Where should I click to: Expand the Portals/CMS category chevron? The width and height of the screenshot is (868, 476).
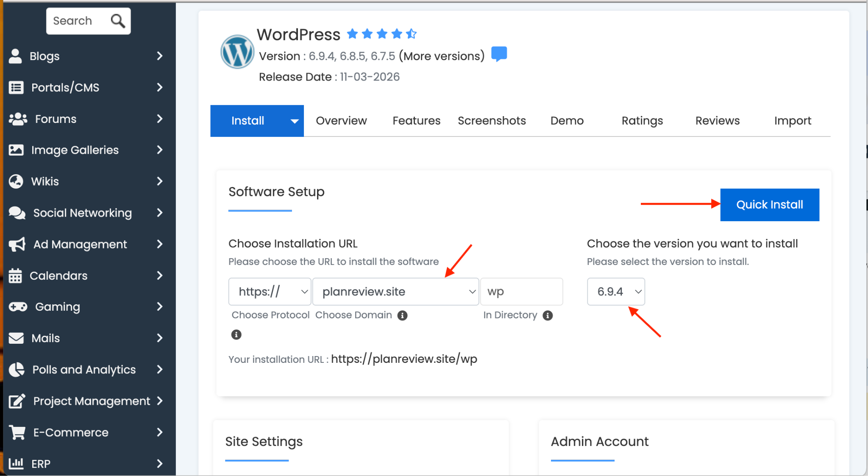pos(160,87)
